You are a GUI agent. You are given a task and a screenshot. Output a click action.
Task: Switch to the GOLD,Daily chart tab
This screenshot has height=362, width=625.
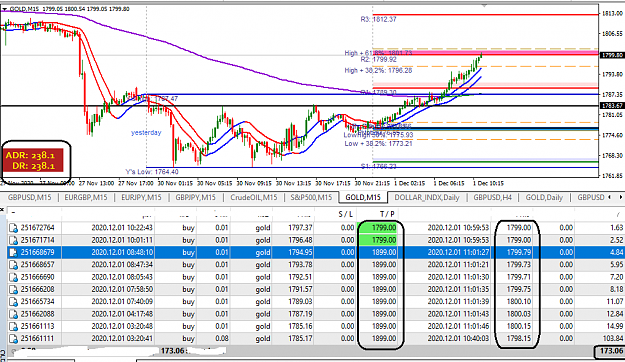tap(544, 197)
